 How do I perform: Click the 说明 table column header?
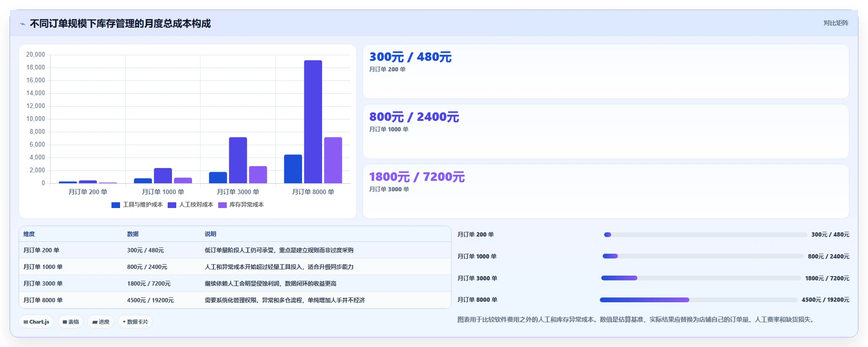(211, 234)
